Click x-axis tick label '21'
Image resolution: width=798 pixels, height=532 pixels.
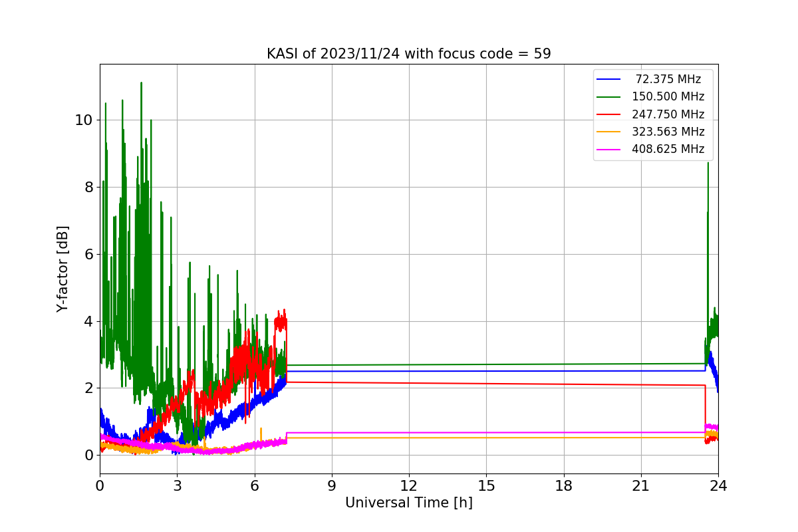point(641,486)
